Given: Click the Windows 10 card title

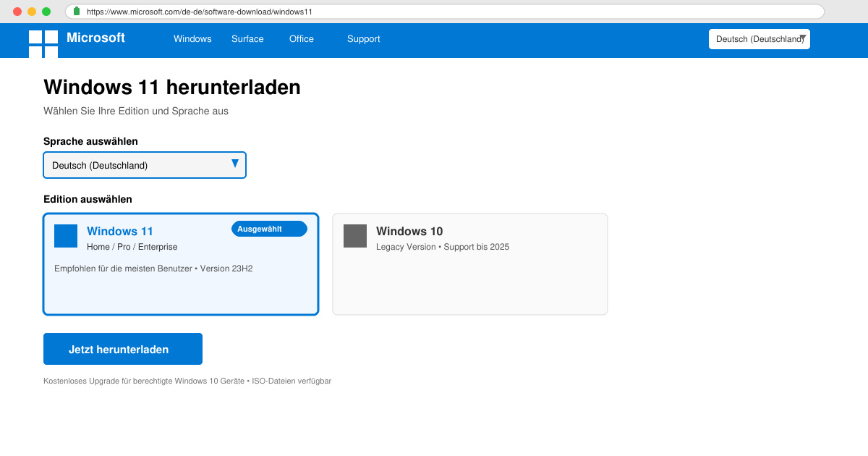Looking at the screenshot, I should tap(409, 232).
